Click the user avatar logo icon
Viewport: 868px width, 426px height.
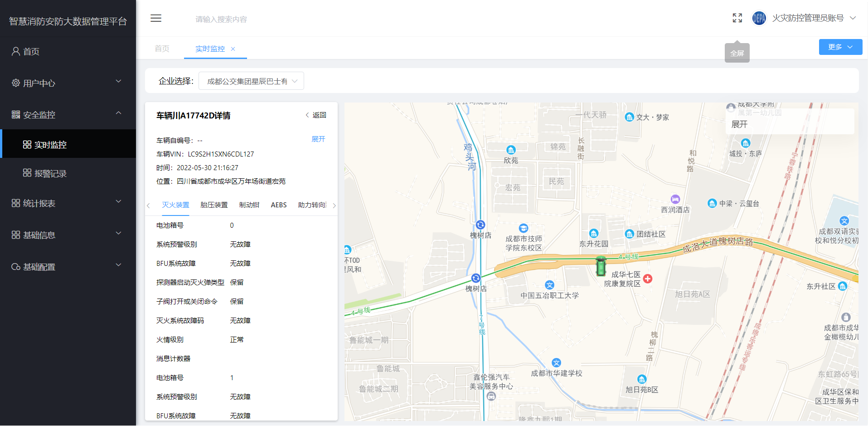point(759,18)
